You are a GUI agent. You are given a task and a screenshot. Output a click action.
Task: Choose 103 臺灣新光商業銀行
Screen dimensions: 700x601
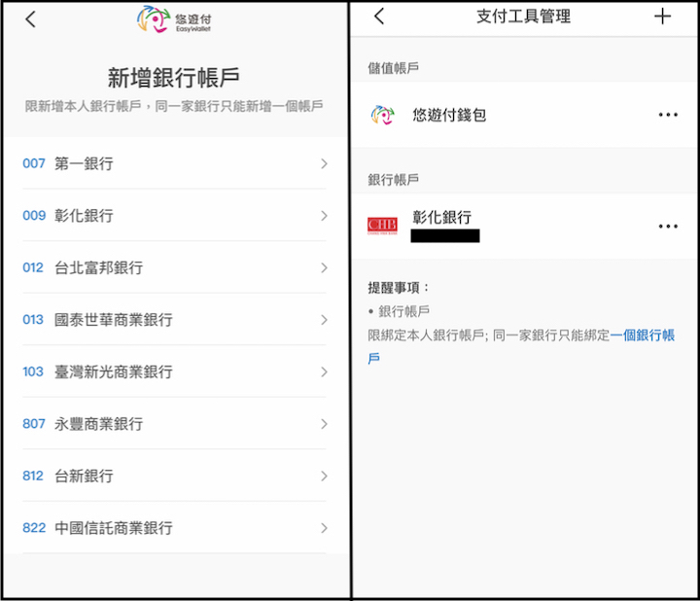point(113,371)
